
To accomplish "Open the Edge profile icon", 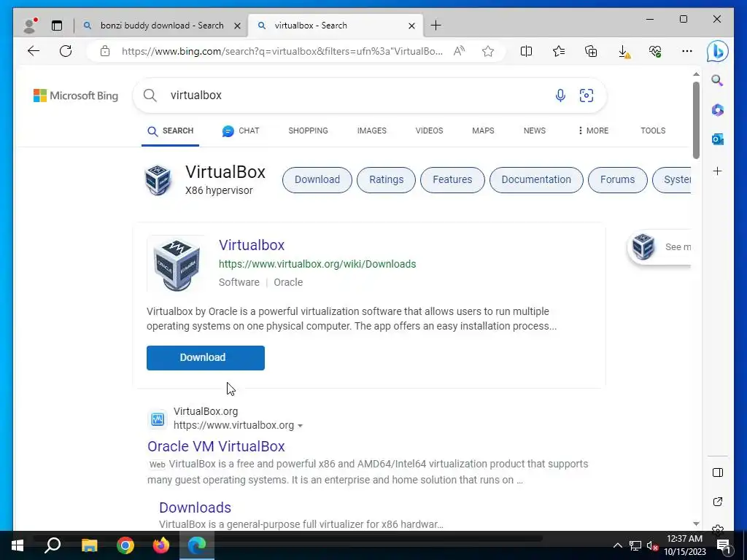I will pyautogui.click(x=29, y=26).
